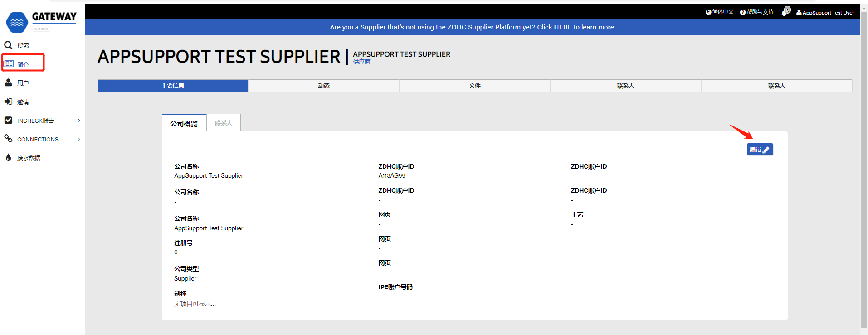Click the Gateway logo
Viewport: 868px width, 335px height.
point(42,21)
